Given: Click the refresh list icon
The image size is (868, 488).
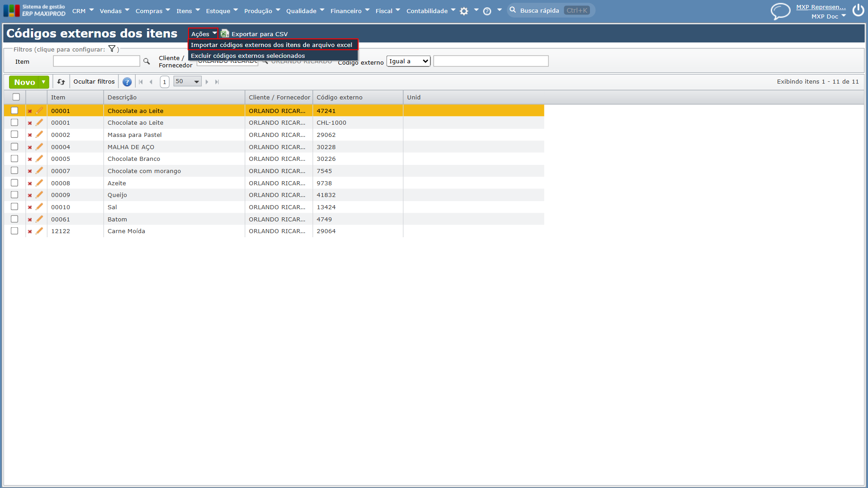Looking at the screenshot, I should coord(61,82).
